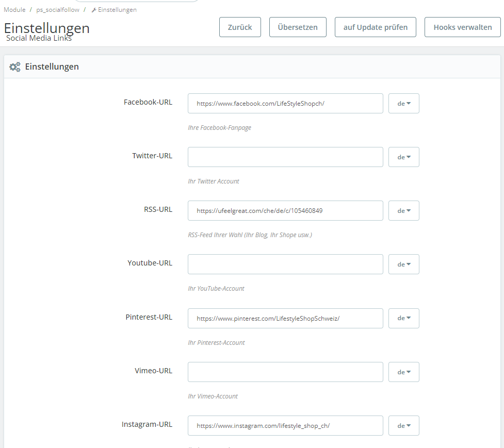The image size is (504, 448).
Task: Open language dropdown for Youtube-URL
Action: (x=404, y=264)
